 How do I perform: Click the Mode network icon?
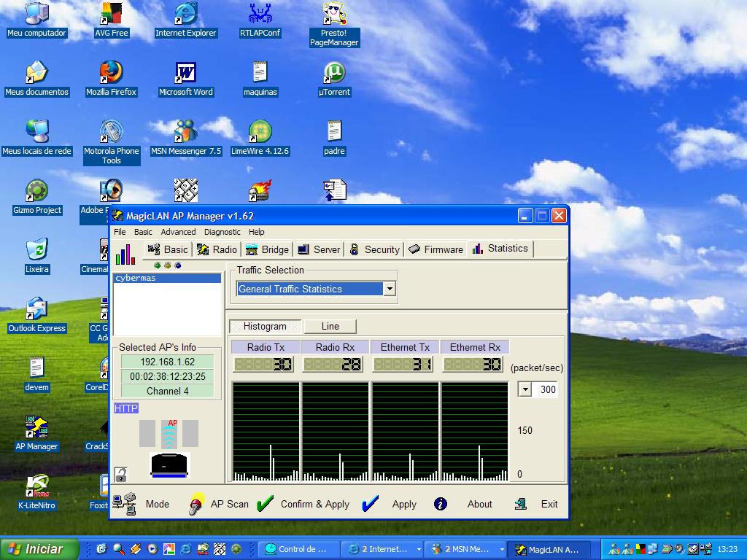(x=125, y=504)
